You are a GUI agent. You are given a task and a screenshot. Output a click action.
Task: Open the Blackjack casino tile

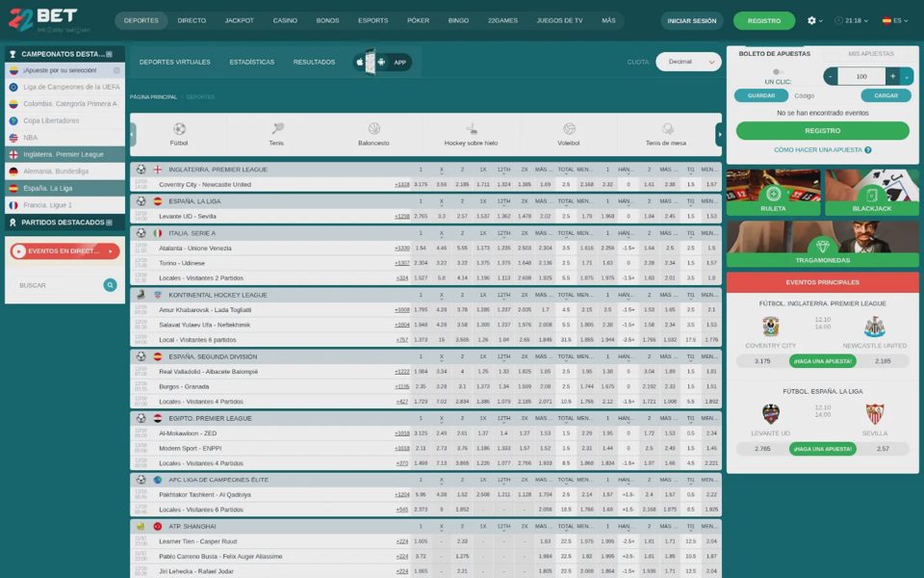[x=872, y=193]
